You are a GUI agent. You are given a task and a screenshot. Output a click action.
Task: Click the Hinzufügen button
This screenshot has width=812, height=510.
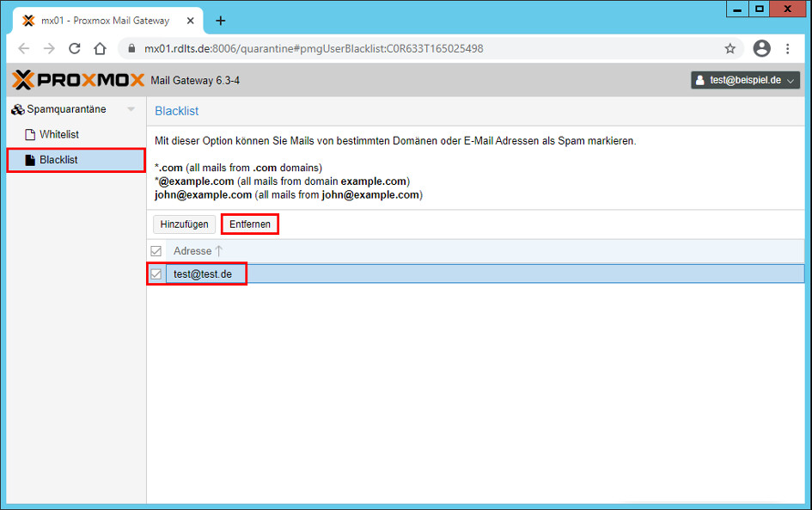[184, 224]
